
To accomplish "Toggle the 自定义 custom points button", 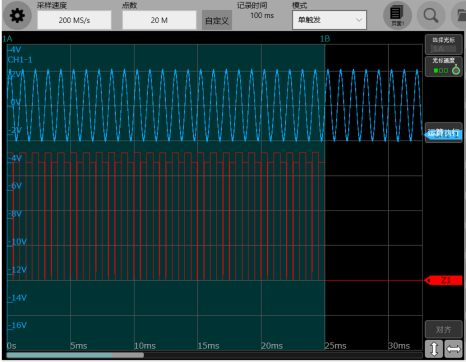I will pos(217,21).
